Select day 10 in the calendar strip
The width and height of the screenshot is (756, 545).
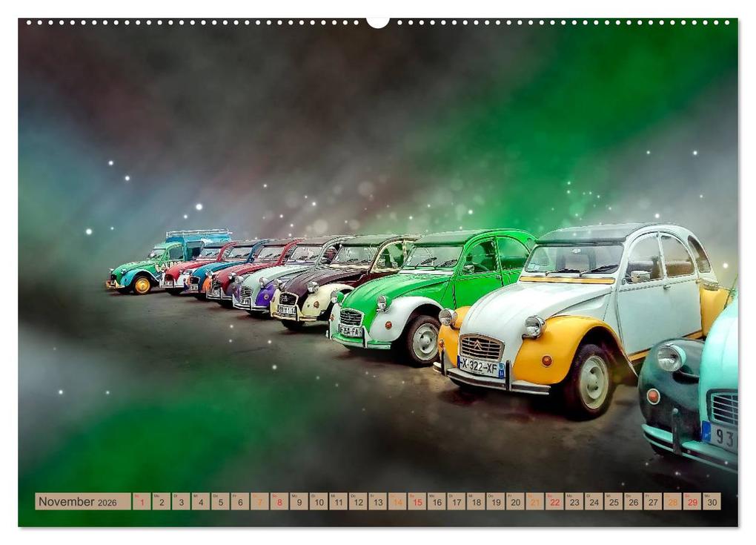[319, 501]
